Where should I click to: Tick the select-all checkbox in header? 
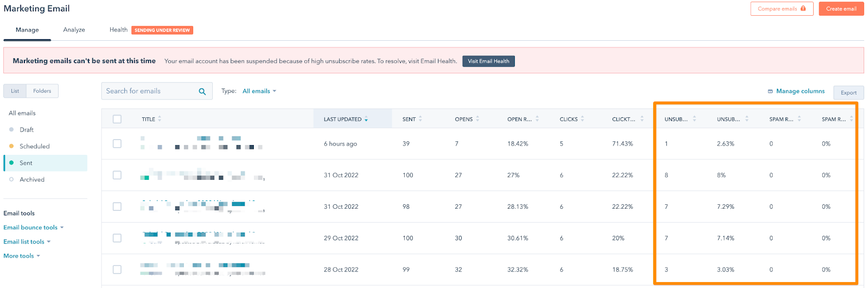(x=117, y=119)
